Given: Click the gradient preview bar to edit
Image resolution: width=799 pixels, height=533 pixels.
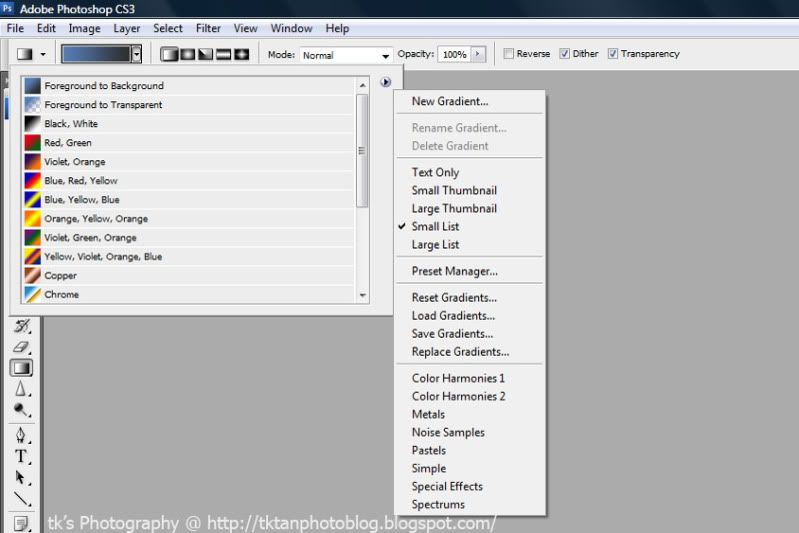Looking at the screenshot, I should point(96,54).
